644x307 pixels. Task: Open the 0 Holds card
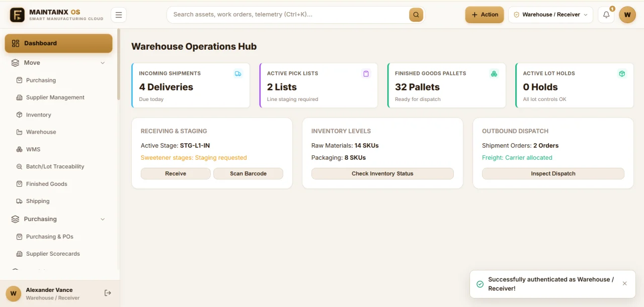click(x=575, y=85)
